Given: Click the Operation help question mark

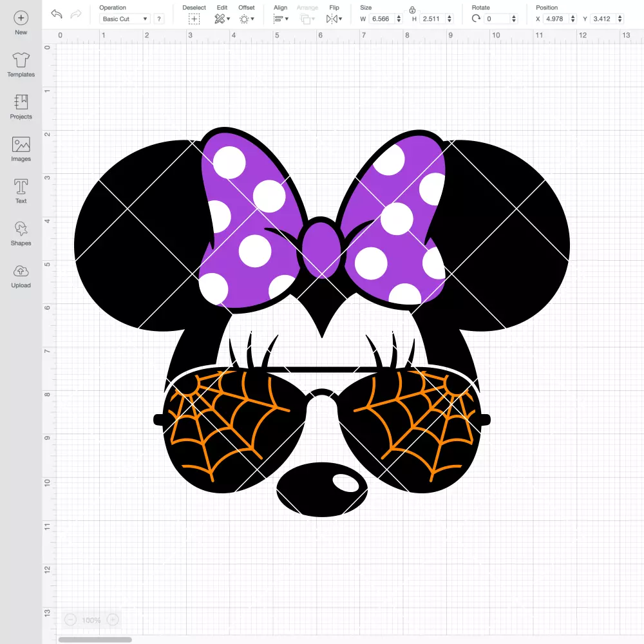Looking at the screenshot, I should pyautogui.click(x=159, y=19).
